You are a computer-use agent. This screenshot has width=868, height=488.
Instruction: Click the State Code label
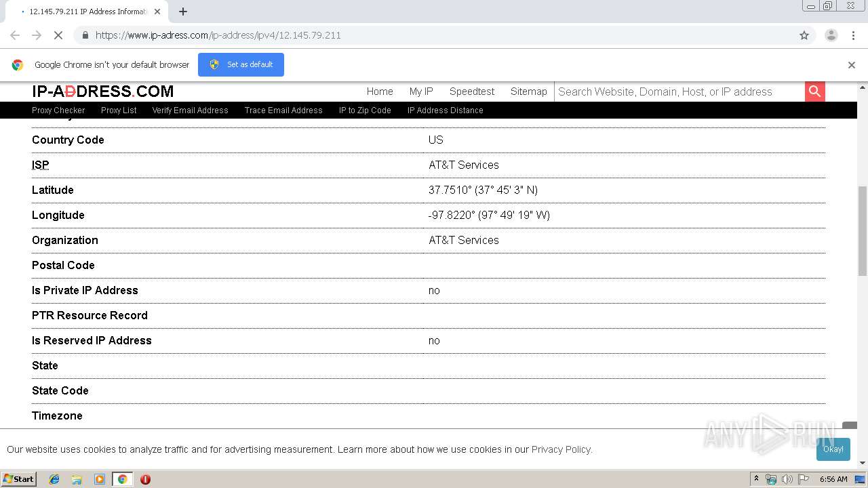coord(60,390)
